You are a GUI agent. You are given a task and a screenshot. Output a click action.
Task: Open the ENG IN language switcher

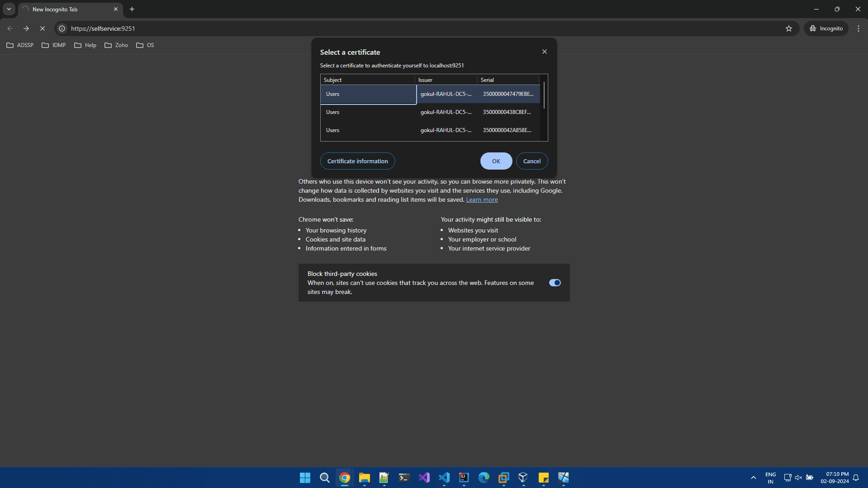[x=771, y=478]
